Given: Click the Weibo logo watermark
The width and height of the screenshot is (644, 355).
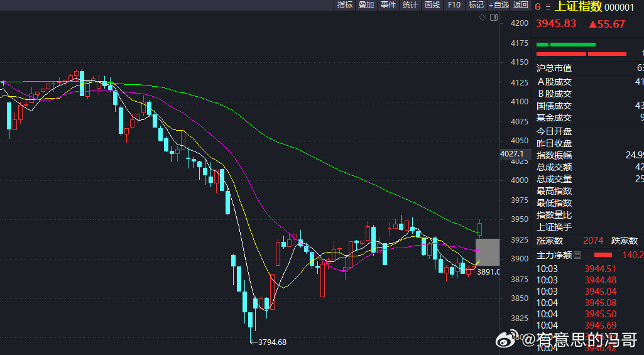Looking at the screenshot, I should 506,340.
